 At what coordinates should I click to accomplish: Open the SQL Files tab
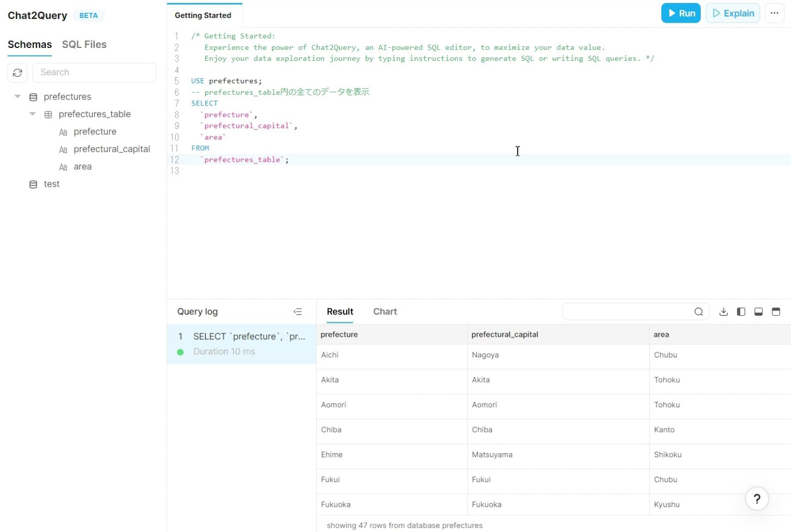84,45
